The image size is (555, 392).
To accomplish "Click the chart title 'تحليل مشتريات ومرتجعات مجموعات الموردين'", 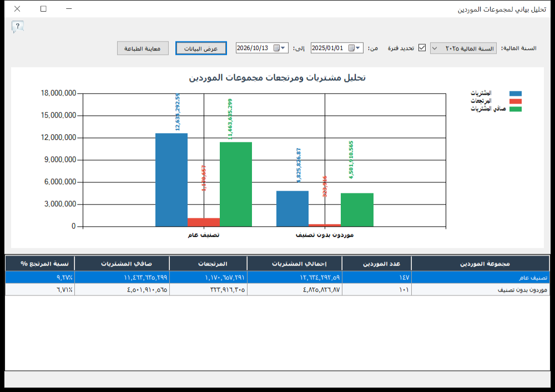I will 277,78.
